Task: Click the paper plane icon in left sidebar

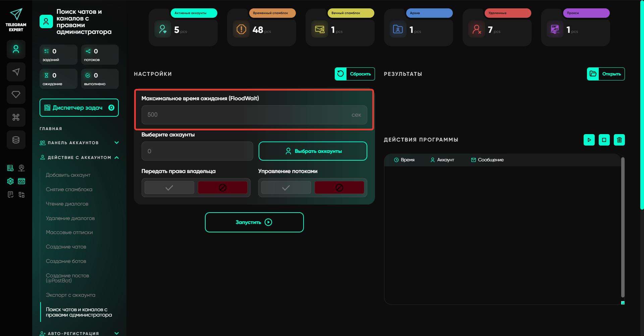Action: pyautogui.click(x=16, y=72)
